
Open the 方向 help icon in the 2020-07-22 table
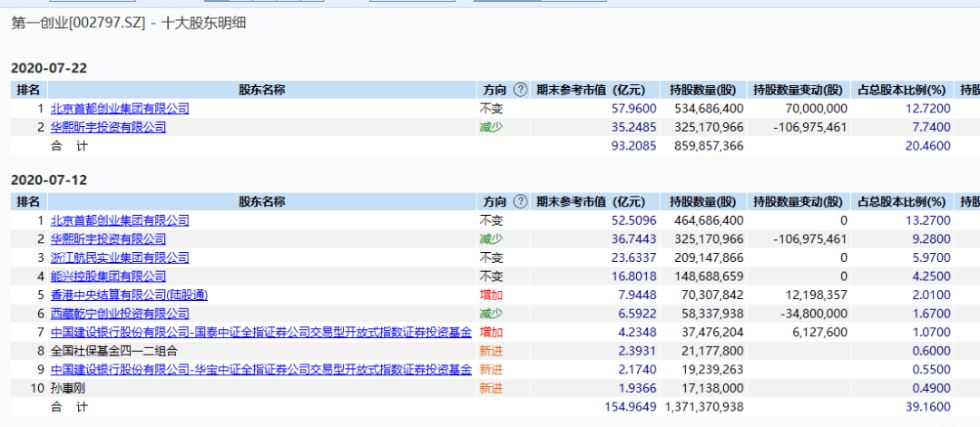520,90
